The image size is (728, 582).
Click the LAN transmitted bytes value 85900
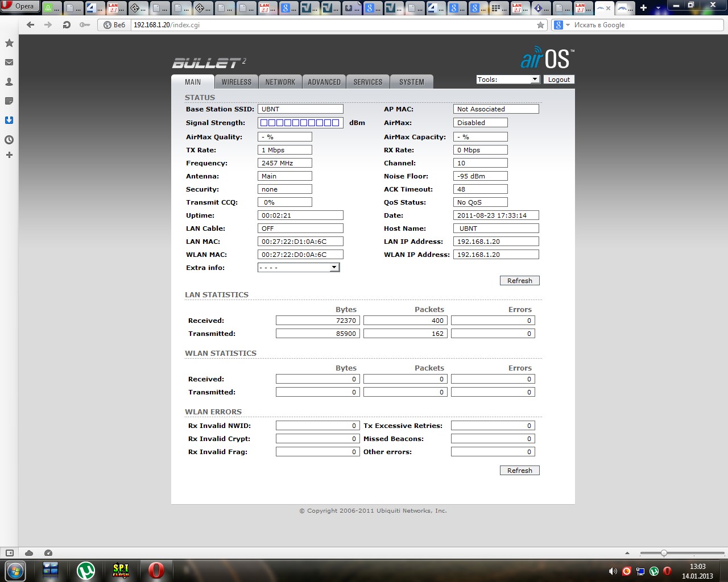[x=318, y=334]
